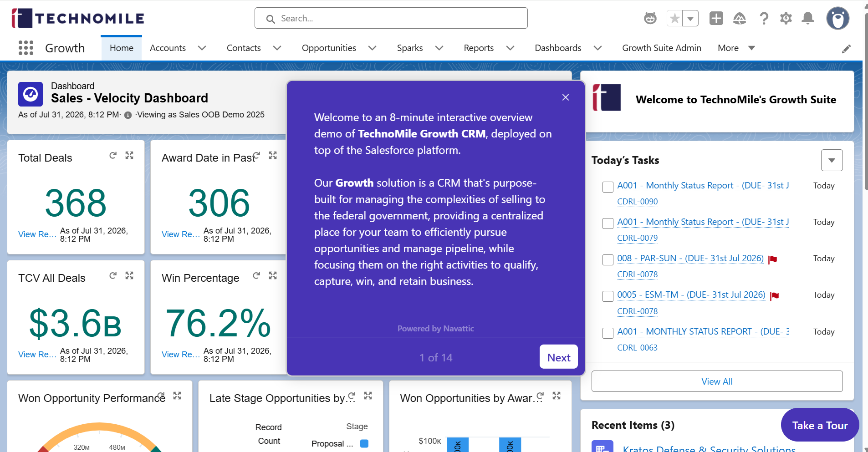Open View Report link in Total Deals
This screenshot has height=452, width=868.
(37, 234)
